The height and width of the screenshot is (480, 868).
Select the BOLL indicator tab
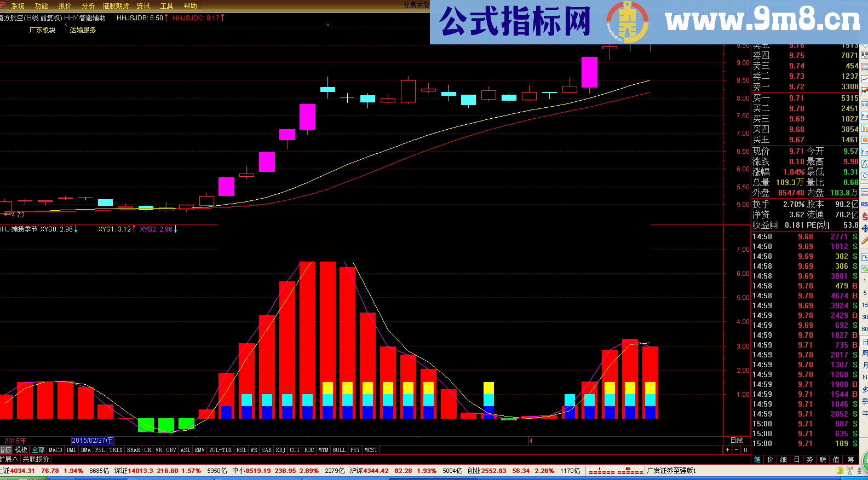pos(340,450)
